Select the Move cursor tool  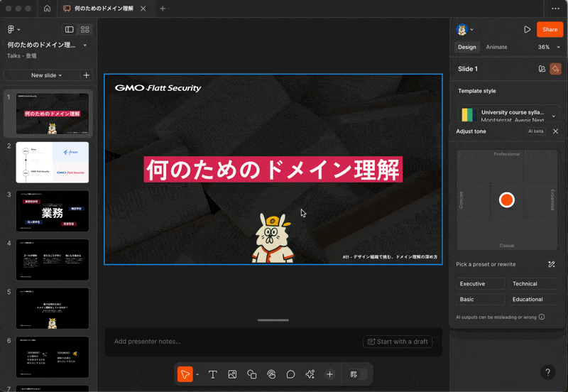pyautogui.click(x=185, y=374)
